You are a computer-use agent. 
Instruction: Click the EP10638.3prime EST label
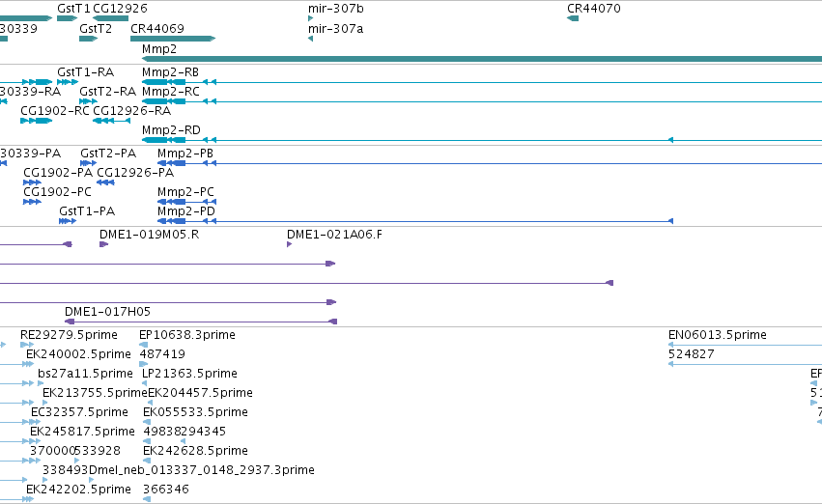click(x=187, y=335)
